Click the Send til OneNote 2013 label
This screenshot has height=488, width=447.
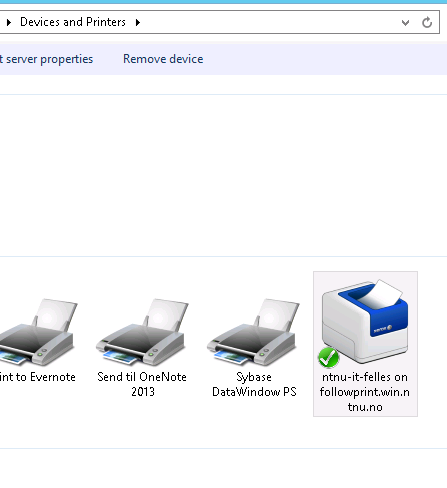pyautogui.click(x=142, y=384)
